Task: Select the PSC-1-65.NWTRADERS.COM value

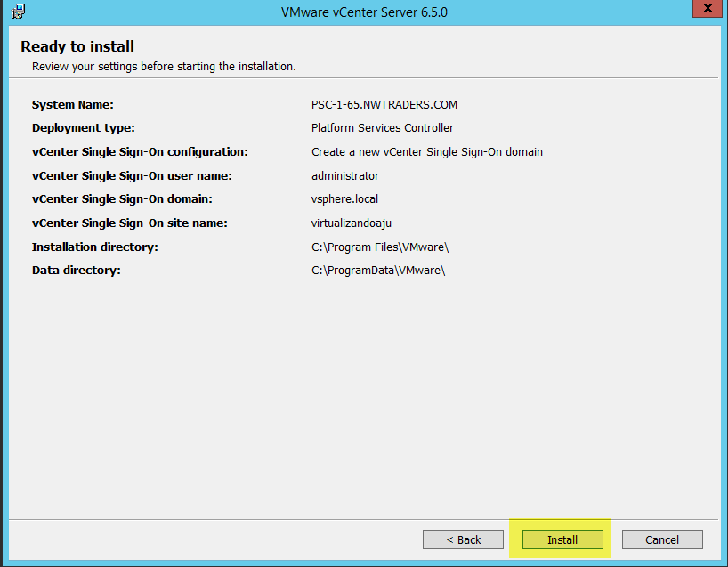Action: [384, 105]
